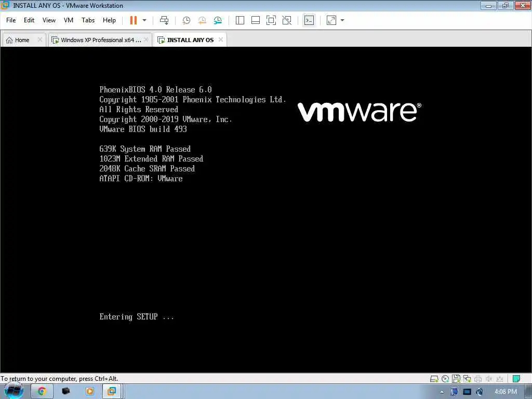Open the Snapshot Manager wrench-clock icon

point(218,20)
